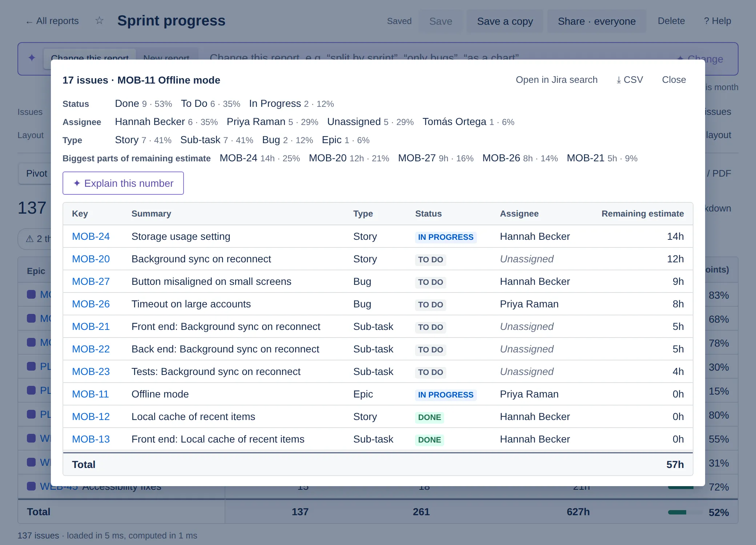The width and height of the screenshot is (756, 545).
Task: Click 'Priya Raman' assignee on MOB-26 row
Action: tap(529, 304)
